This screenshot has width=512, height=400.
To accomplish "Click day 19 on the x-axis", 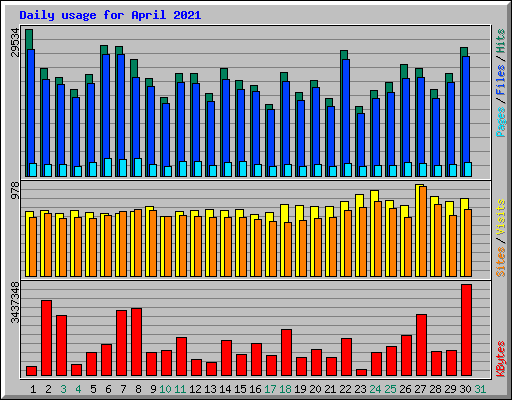I will [300, 389].
